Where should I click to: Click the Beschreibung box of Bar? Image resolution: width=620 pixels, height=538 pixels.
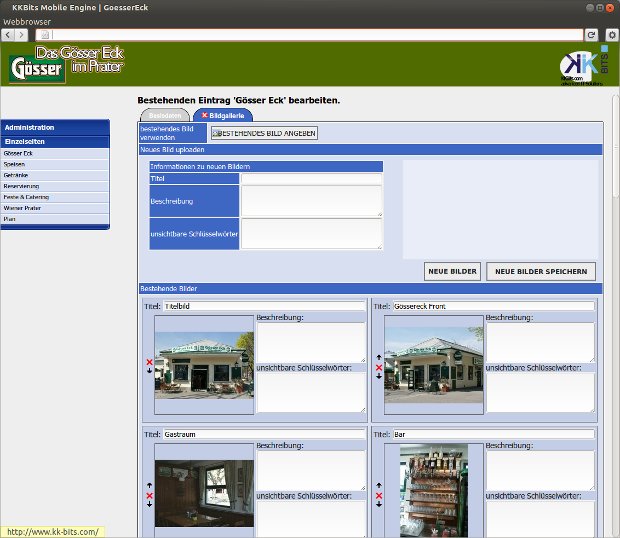pyautogui.click(x=540, y=470)
